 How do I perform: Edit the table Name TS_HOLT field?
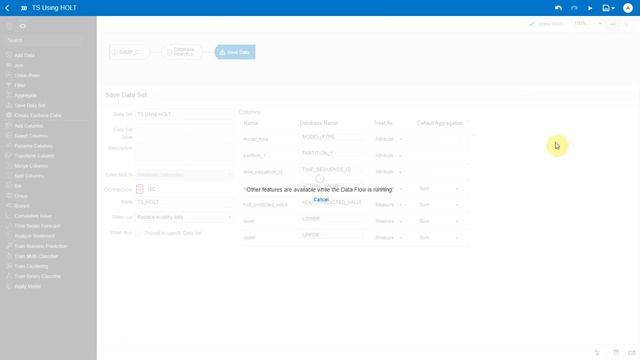click(x=184, y=202)
